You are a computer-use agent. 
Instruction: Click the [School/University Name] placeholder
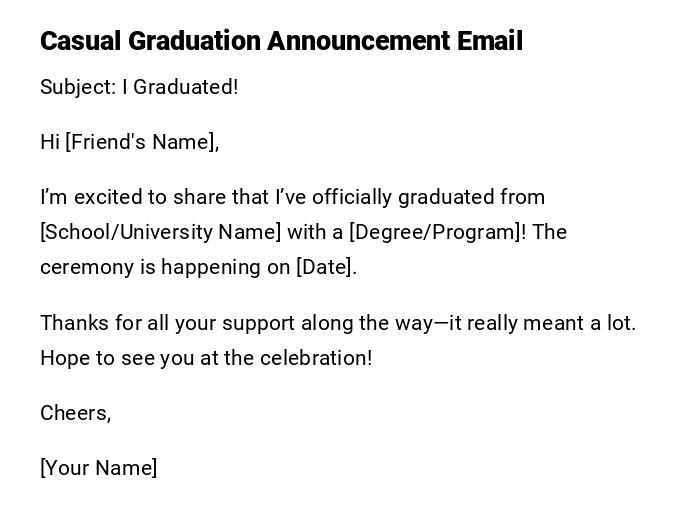coord(160,232)
